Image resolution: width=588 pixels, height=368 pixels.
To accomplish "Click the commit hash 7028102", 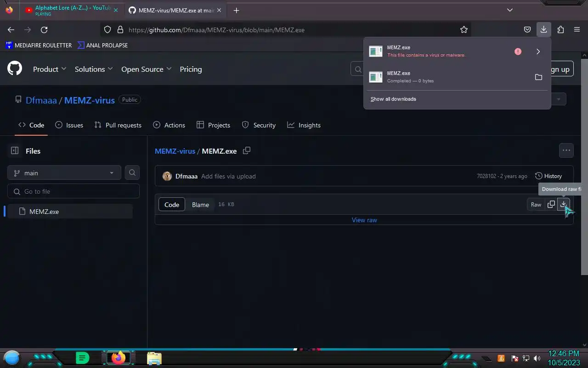I will coord(486,176).
